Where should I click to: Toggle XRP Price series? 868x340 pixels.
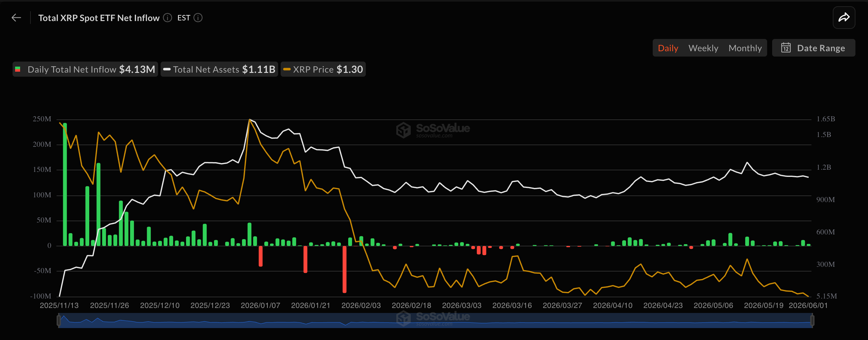tap(323, 69)
